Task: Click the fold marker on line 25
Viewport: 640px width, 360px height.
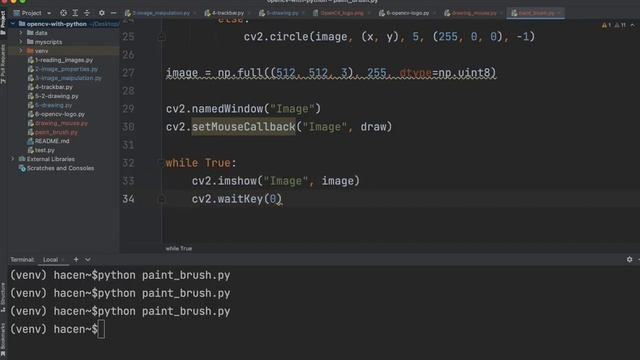Action: [161, 37]
